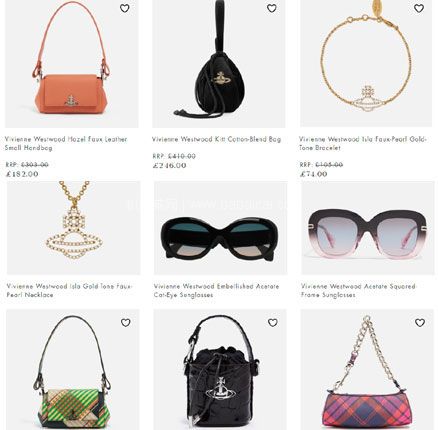View the orange handbag product image

71,63
